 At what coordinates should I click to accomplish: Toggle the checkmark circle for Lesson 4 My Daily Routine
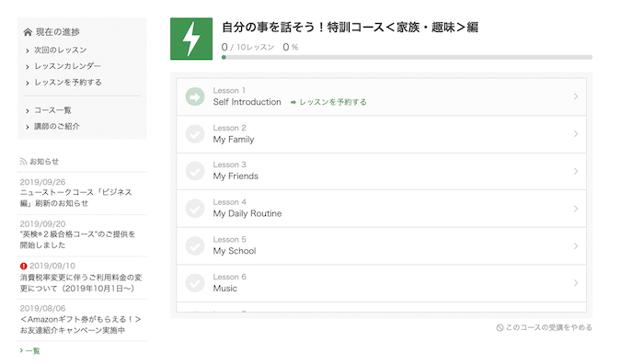(195, 209)
